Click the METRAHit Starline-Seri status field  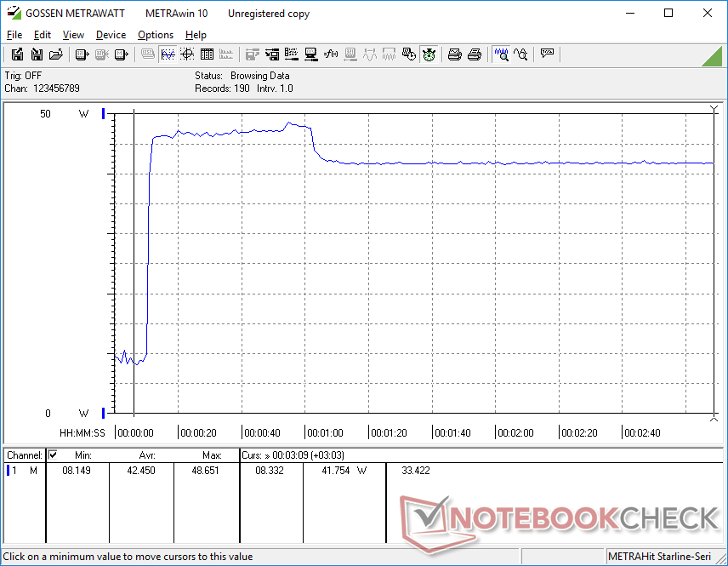pyautogui.click(x=659, y=557)
